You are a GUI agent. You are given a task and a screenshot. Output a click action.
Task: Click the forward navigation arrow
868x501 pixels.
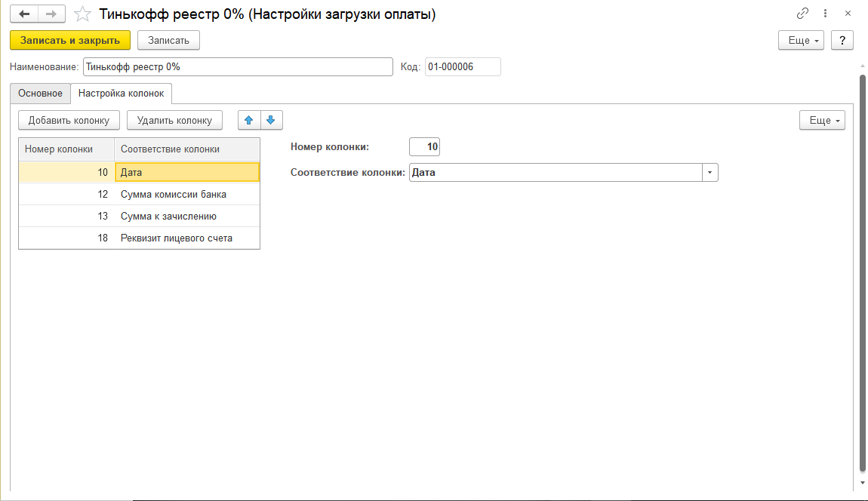pyautogui.click(x=51, y=14)
